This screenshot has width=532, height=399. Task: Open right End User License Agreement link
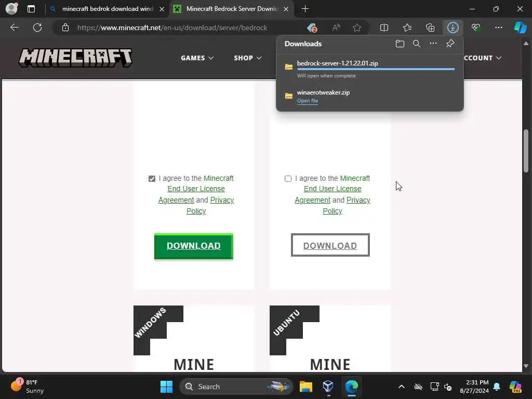coord(332,194)
